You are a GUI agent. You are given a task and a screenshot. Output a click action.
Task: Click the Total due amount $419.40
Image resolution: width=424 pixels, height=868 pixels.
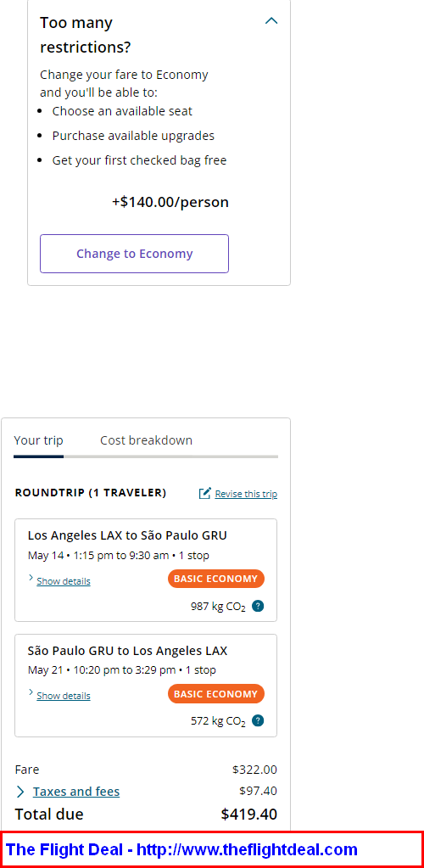249,815
